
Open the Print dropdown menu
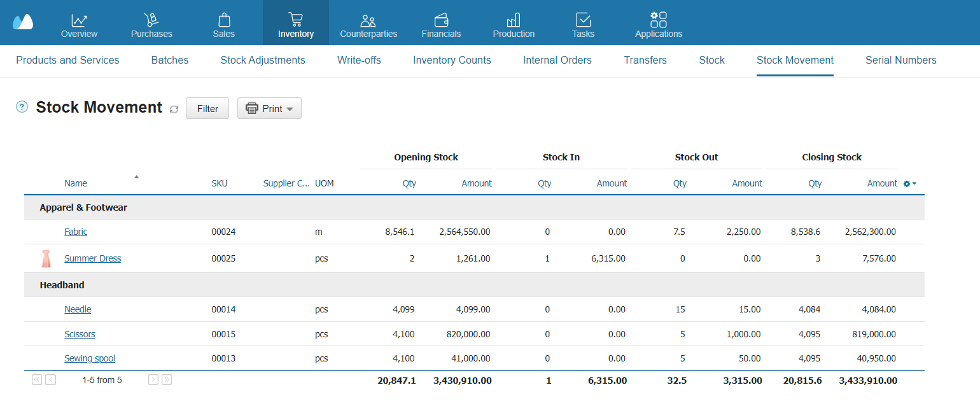(269, 108)
